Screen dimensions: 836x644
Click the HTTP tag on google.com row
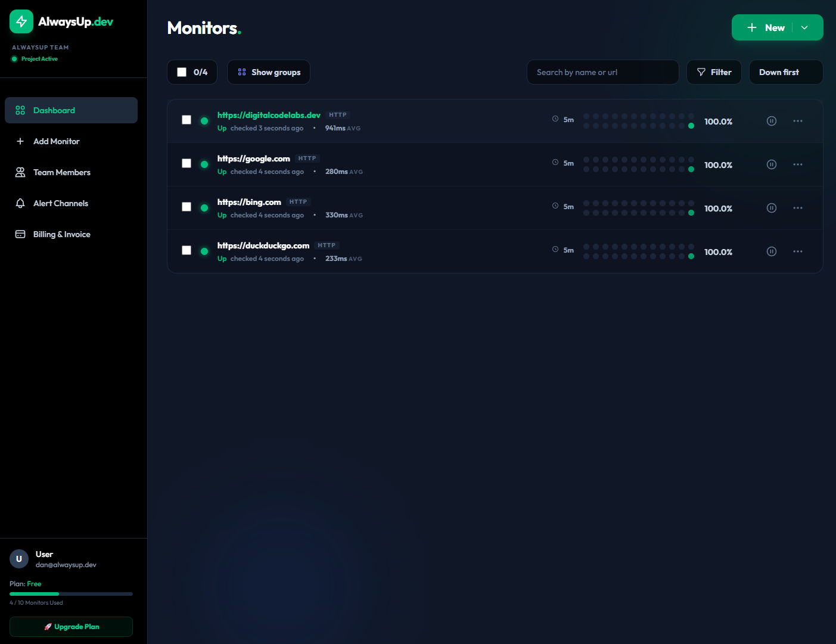click(307, 158)
